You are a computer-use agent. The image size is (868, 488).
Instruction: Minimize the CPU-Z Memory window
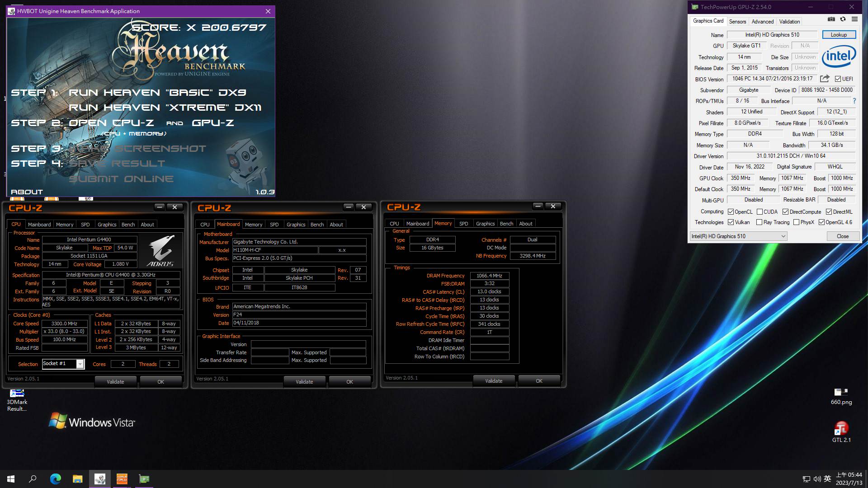pos(538,206)
